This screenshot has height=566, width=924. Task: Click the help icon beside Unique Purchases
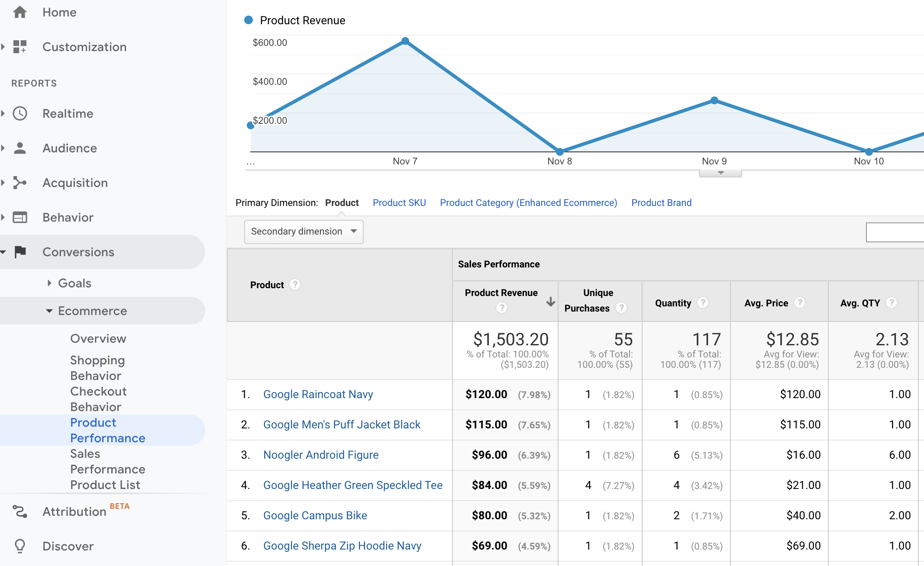[621, 308]
